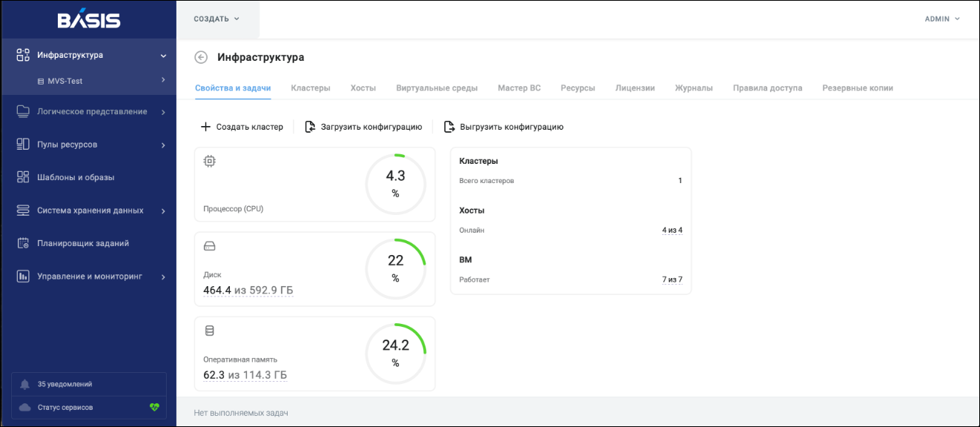Click Выгрузить конфигурацию button

(x=503, y=127)
